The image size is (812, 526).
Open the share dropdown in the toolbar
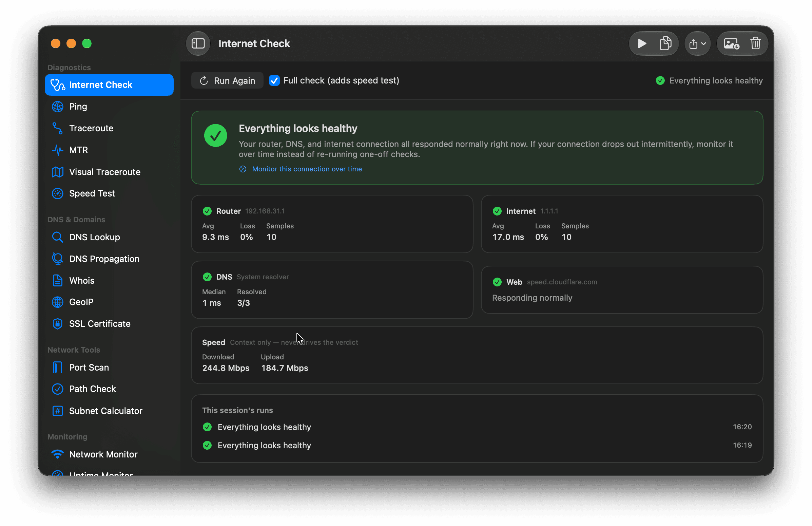[697, 44]
